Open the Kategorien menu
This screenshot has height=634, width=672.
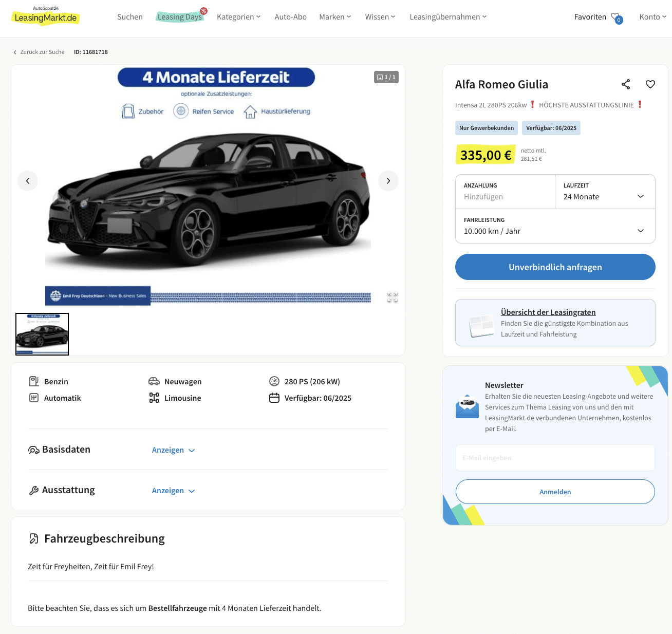point(239,17)
